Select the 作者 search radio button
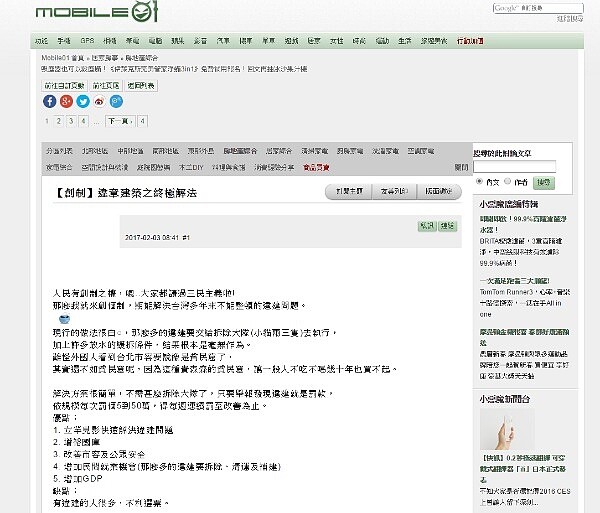600x513 pixels. point(507,181)
